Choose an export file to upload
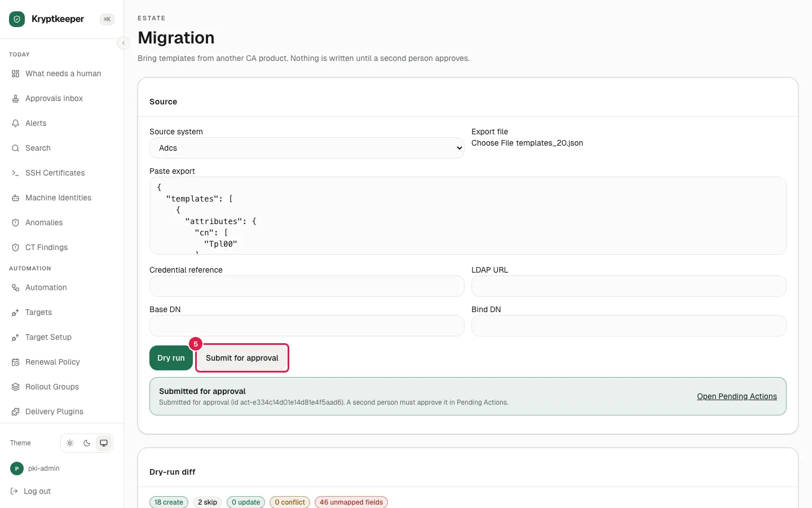The image size is (812, 508). 527,143
